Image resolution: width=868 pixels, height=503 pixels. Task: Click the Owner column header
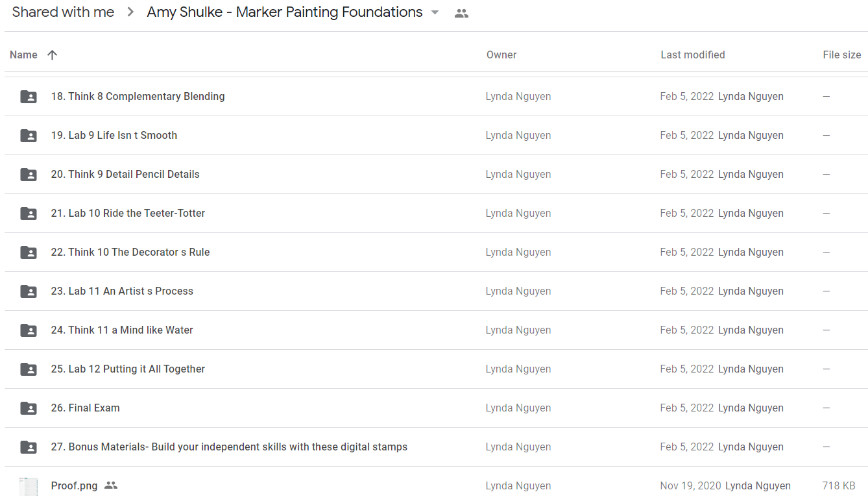click(501, 55)
